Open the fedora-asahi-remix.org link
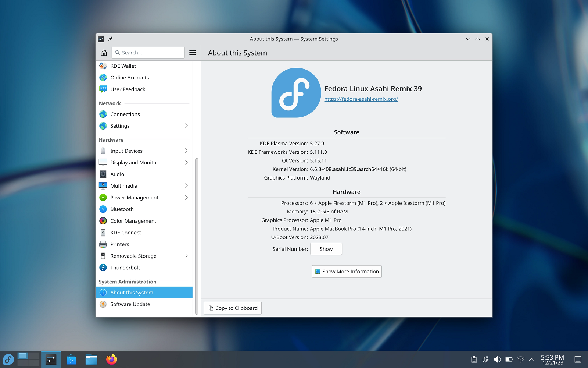The width and height of the screenshot is (588, 368). point(361,99)
